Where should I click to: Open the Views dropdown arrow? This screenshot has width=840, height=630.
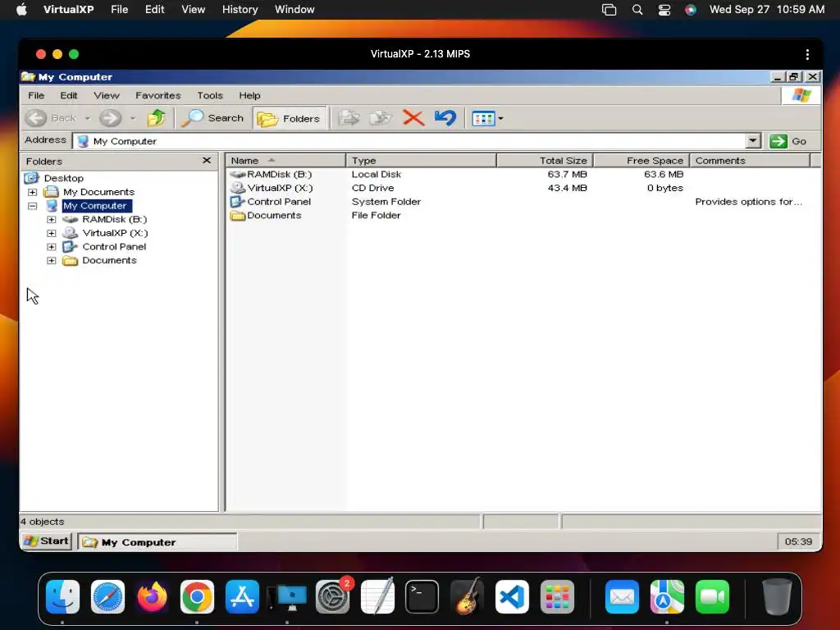[501, 118]
